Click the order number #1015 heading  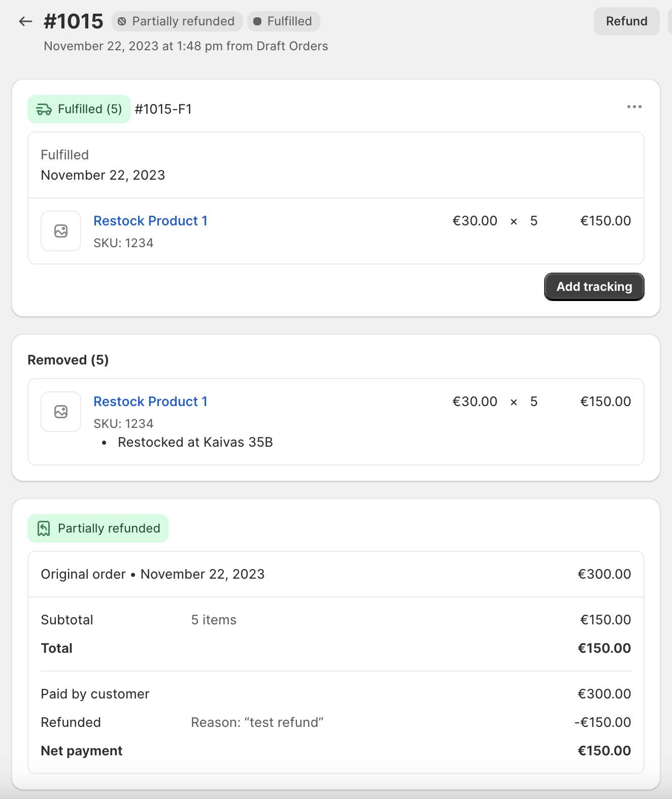click(x=74, y=21)
